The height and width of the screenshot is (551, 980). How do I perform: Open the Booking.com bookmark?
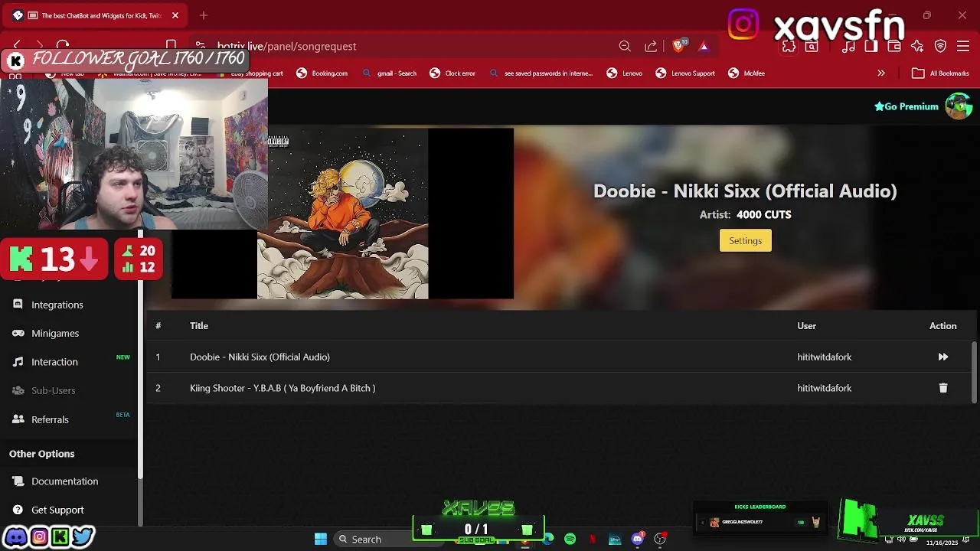tap(322, 73)
